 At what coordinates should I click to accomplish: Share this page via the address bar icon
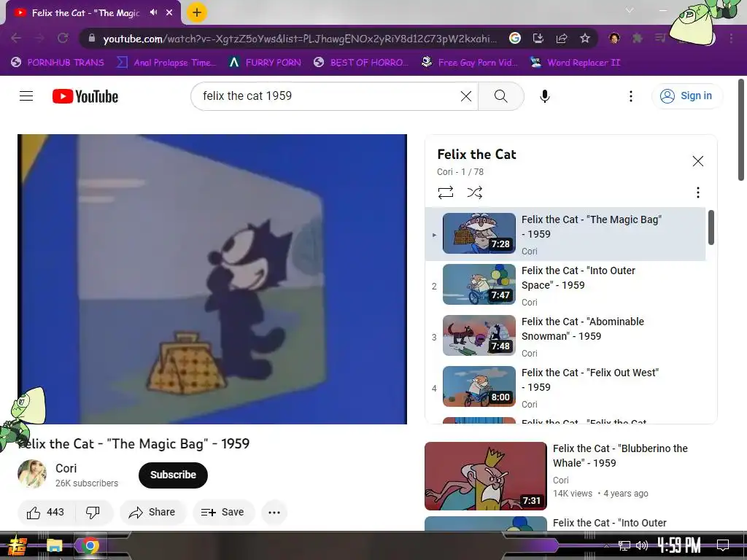pyautogui.click(x=562, y=38)
